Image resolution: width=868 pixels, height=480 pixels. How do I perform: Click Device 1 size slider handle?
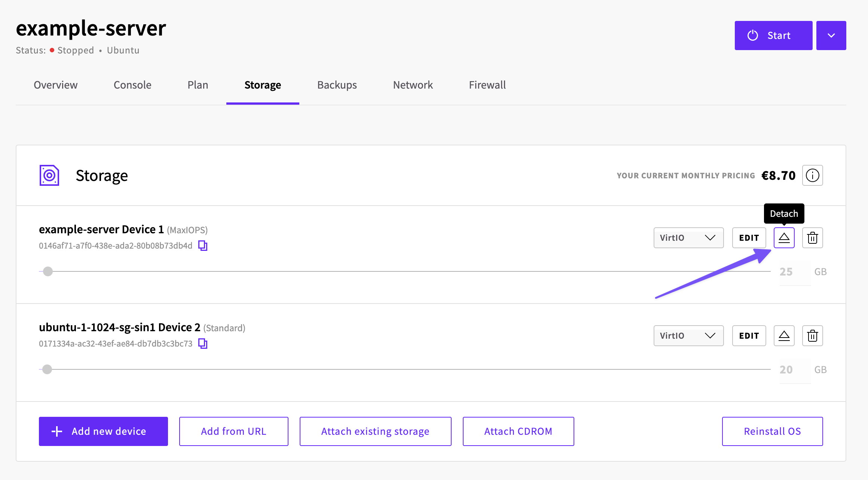pyautogui.click(x=48, y=271)
